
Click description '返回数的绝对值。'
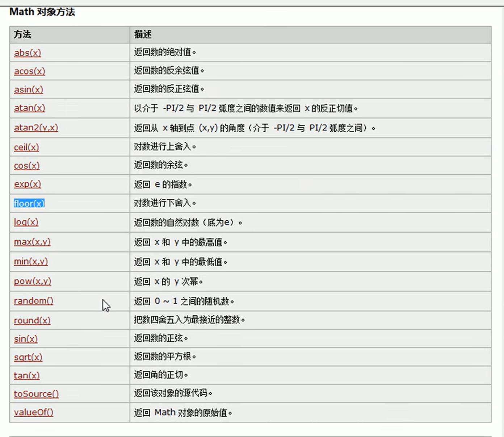pyautogui.click(x=165, y=52)
